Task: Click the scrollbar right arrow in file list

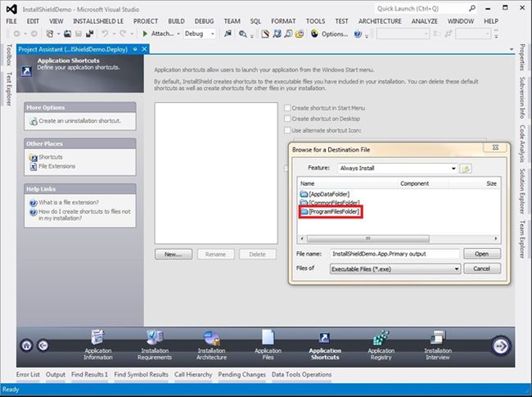Action: point(496,238)
